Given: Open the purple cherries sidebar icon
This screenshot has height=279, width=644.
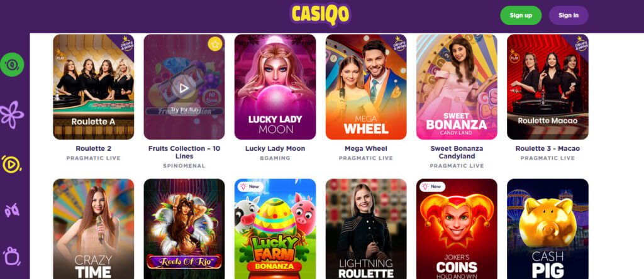Looking at the screenshot, I should point(11,211).
